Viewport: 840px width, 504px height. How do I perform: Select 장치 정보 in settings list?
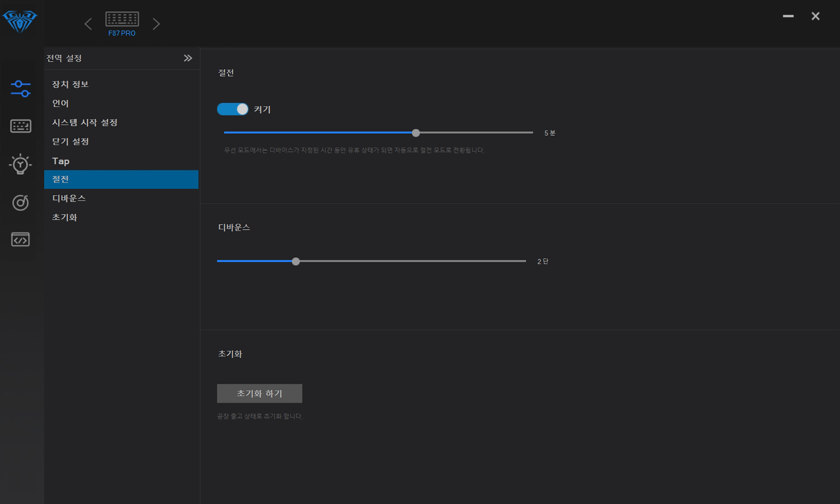[70, 84]
